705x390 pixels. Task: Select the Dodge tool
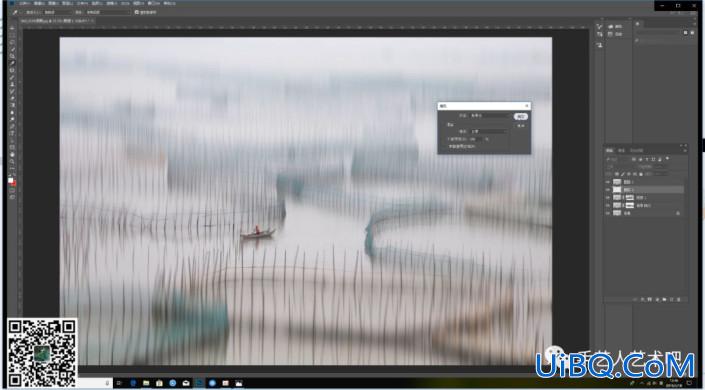[13, 119]
